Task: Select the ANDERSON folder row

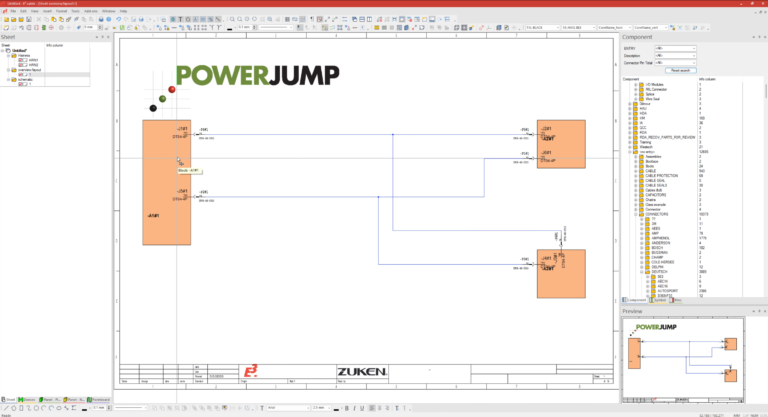Action: point(661,243)
